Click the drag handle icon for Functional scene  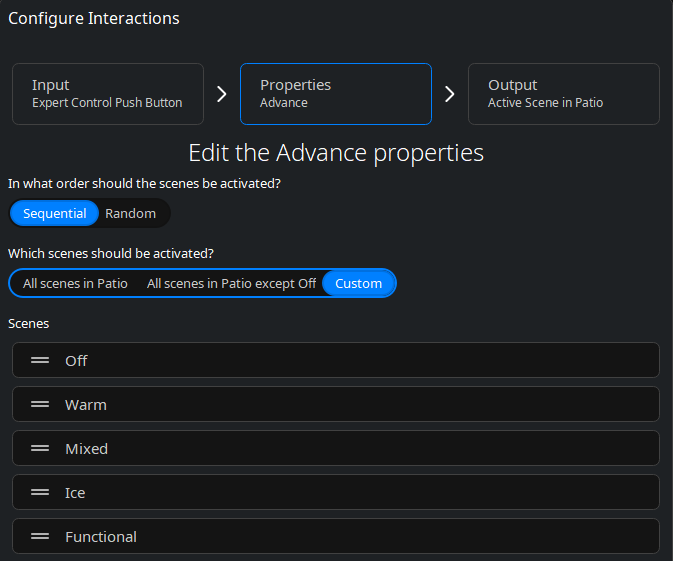tap(40, 537)
